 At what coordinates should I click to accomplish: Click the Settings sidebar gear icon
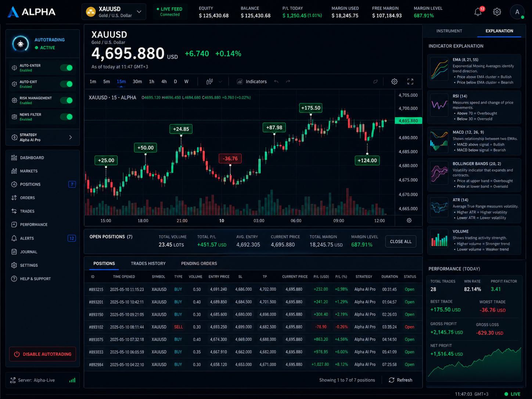(x=14, y=265)
